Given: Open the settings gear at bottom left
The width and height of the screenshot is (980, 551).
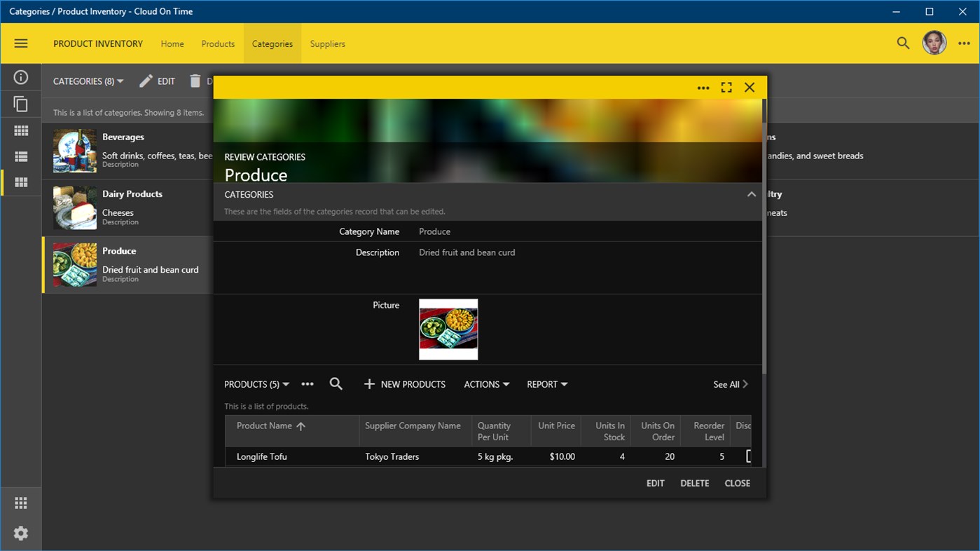Looking at the screenshot, I should tap(21, 533).
